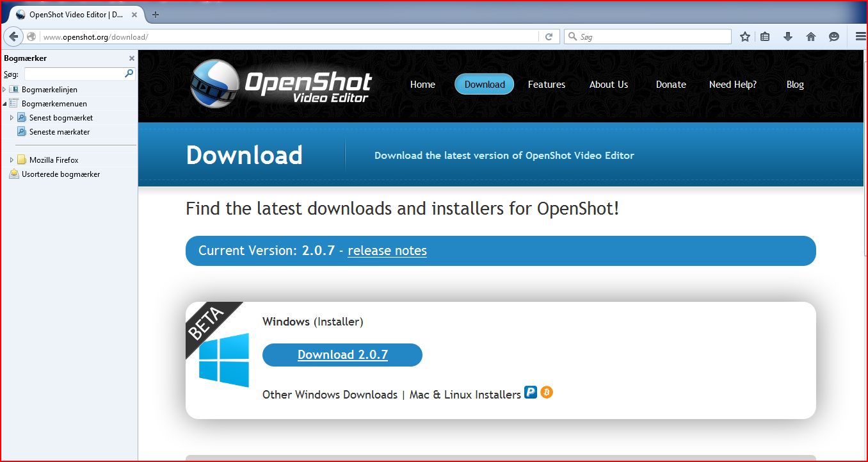Click the PayPal icon after the installers link

pos(531,392)
